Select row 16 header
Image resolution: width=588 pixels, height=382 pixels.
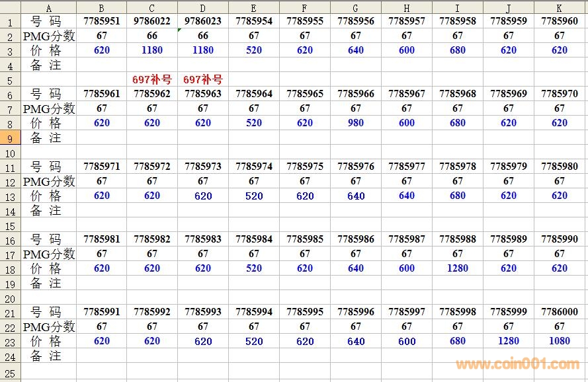click(x=10, y=239)
